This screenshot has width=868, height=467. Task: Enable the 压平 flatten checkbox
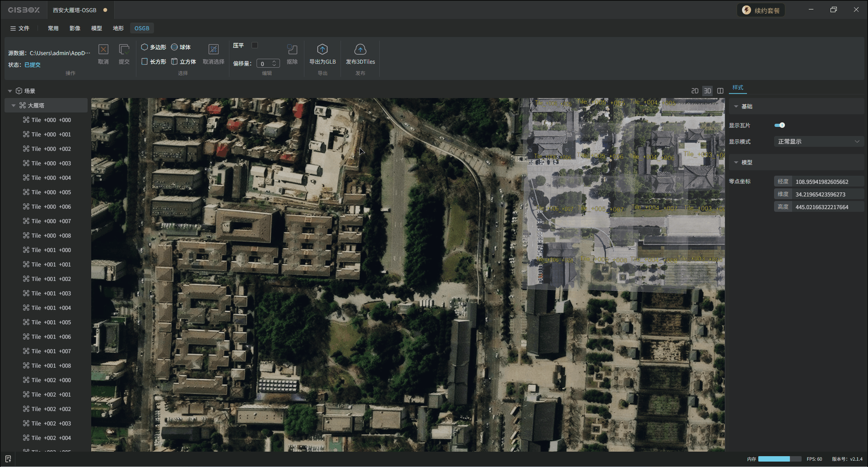(255, 45)
